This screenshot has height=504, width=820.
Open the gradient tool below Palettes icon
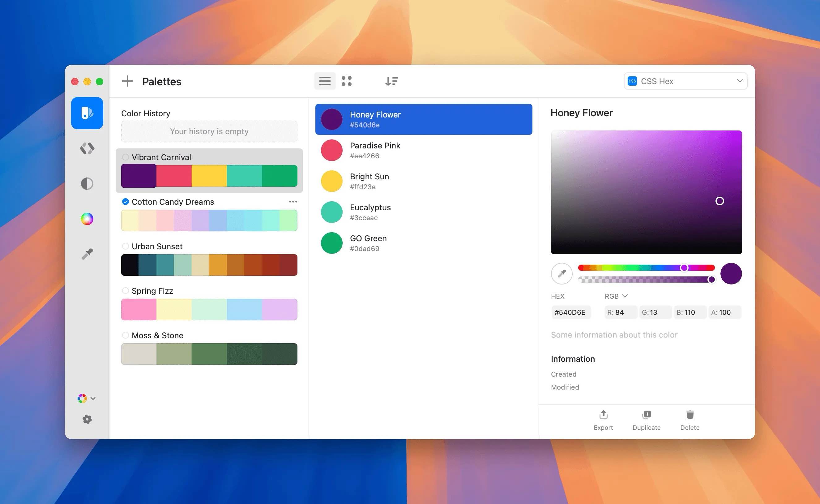coord(87,148)
